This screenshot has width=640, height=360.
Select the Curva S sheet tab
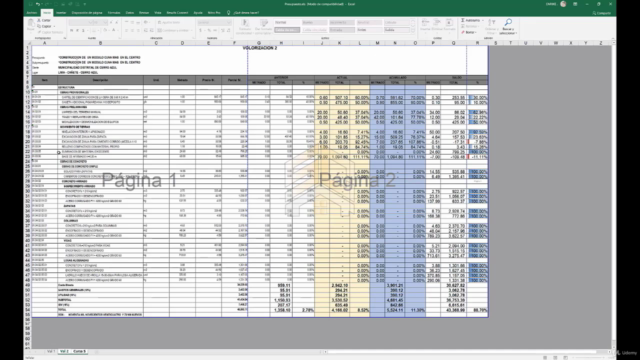79,351
